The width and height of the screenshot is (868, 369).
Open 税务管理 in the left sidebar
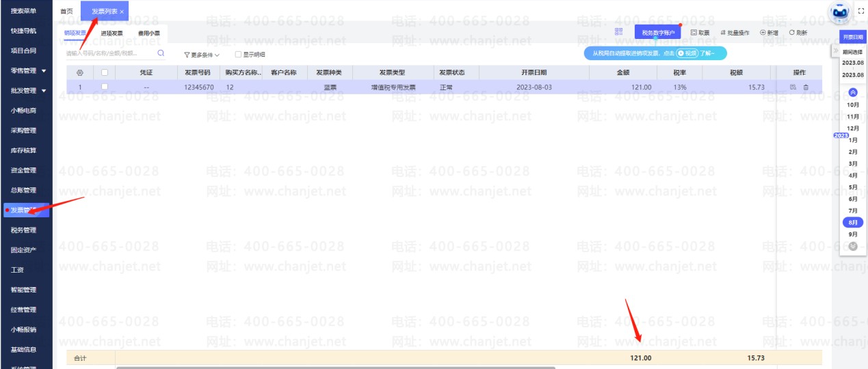[x=23, y=230]
